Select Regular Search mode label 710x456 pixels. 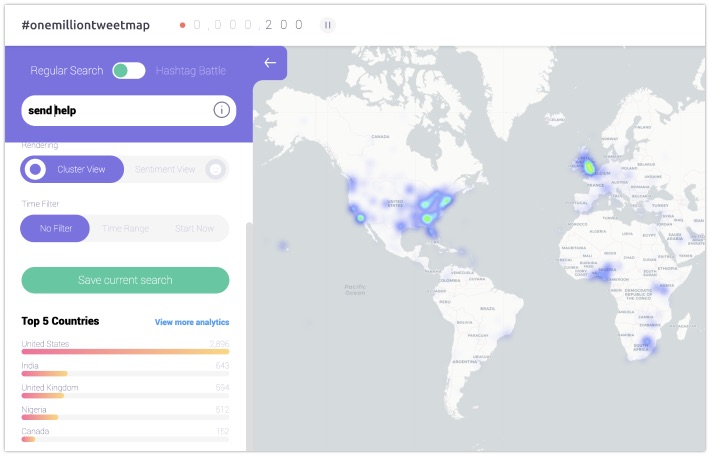(67, 71)
